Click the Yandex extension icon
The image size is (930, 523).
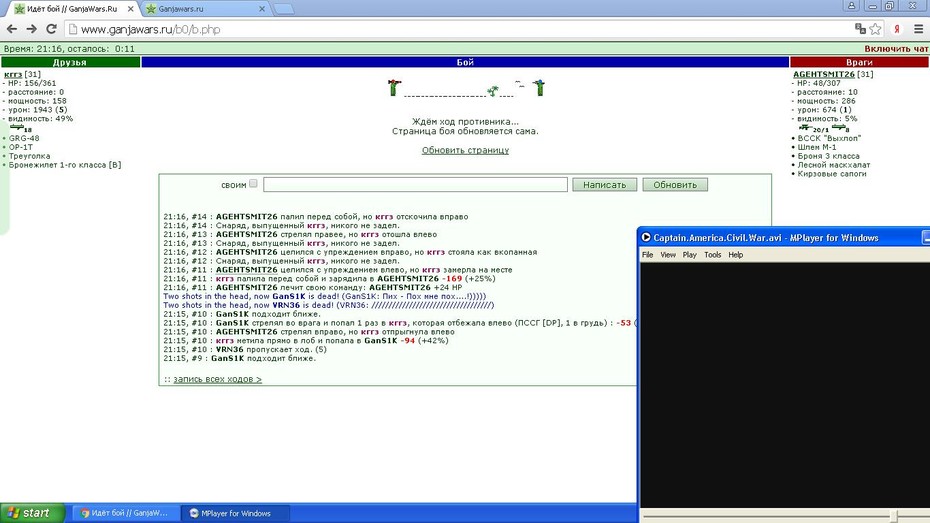(x=897, y=29)
